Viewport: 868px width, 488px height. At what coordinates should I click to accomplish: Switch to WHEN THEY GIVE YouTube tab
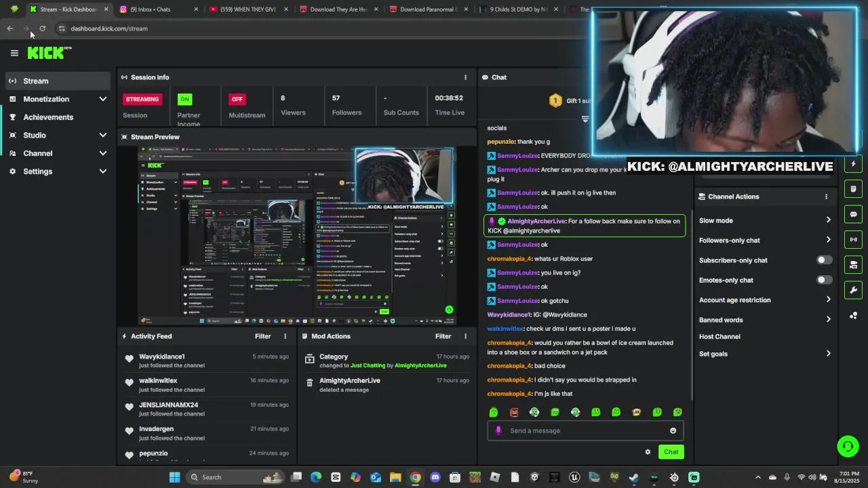coord(248,9)
